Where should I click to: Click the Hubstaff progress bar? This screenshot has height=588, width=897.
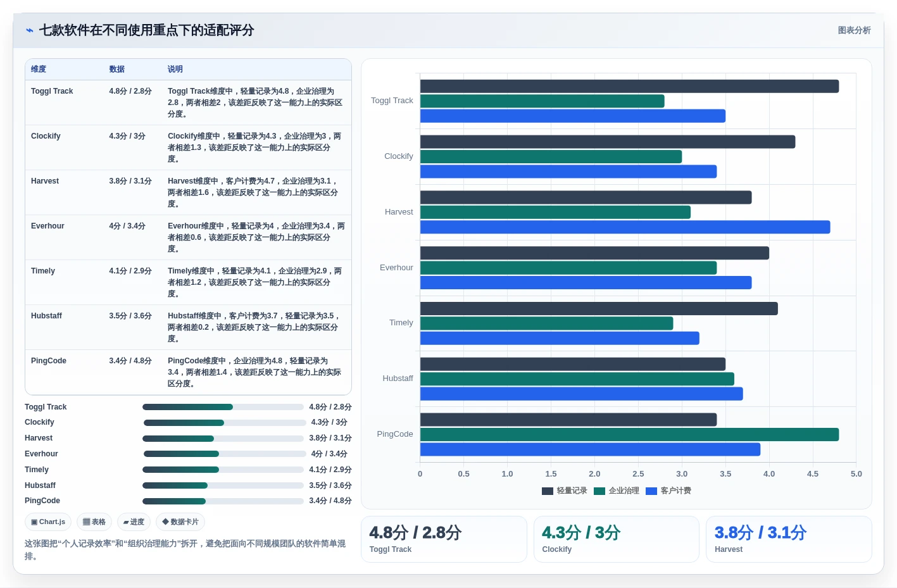[x=223, y=485]
